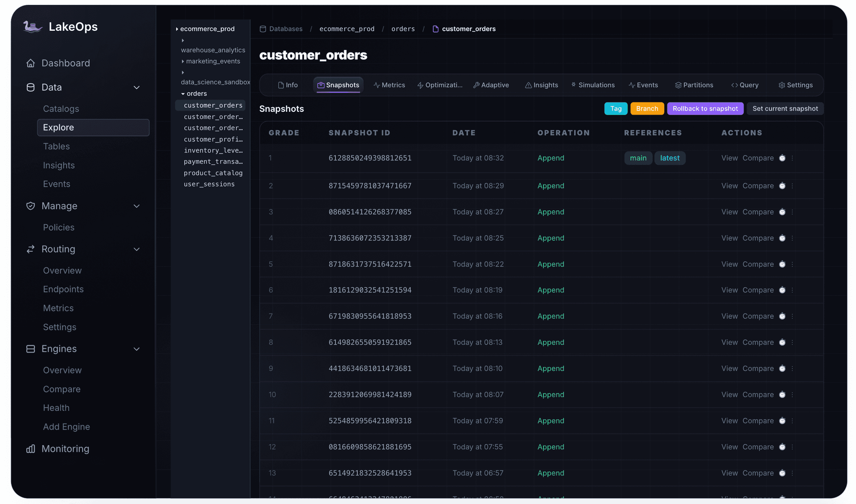This screenshot has width=856, height=504.
Task: Click stopwatch icon for snapshot 6719830955641818953
Action: 782,316
